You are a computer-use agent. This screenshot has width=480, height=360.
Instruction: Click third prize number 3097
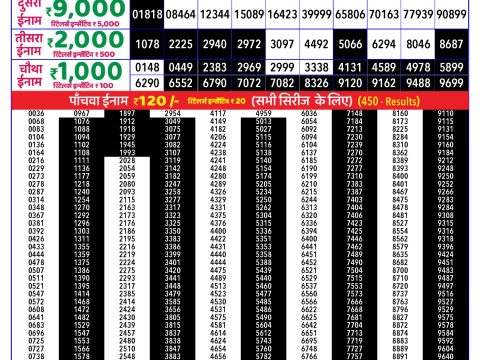282,44
